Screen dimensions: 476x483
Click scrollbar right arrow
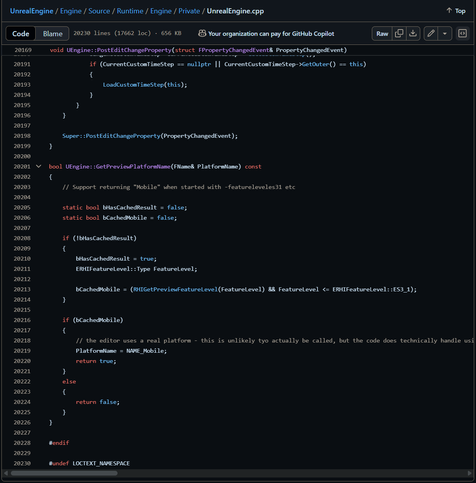pyautogui.click(x=470, y=473)
